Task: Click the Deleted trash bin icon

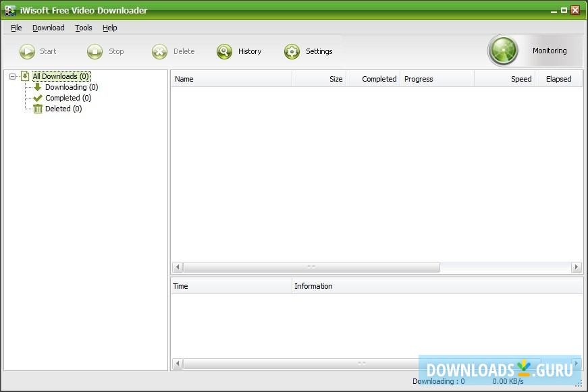Action: [38, 109]
